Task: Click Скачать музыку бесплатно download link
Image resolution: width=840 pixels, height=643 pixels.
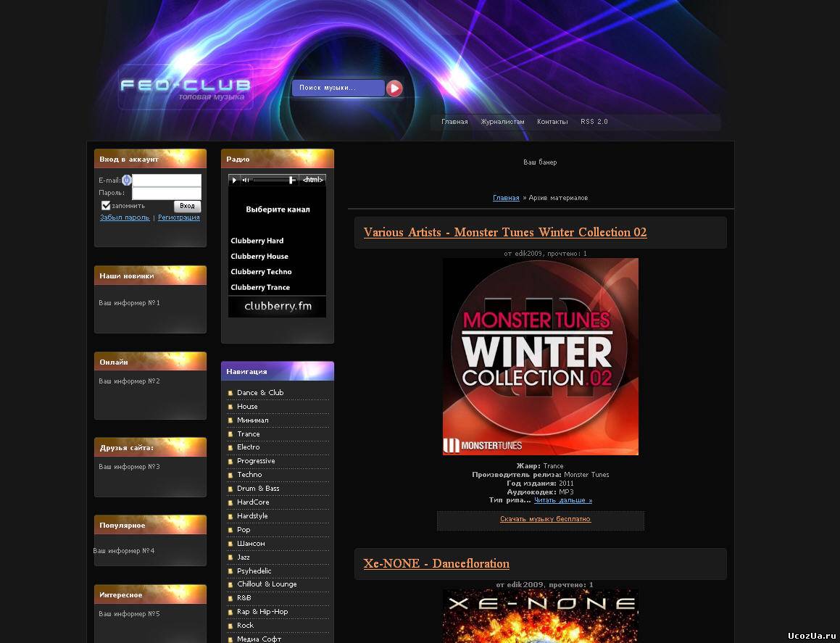Action: point(545,519)
